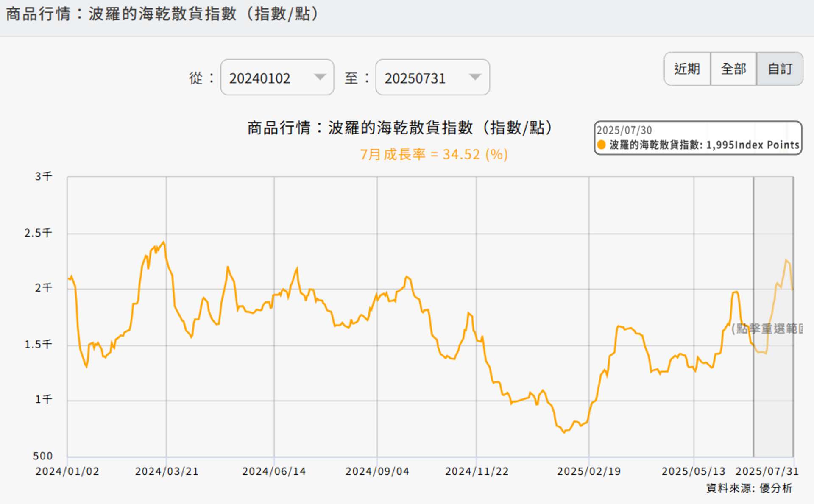Click the end date dropdown arrow
814x504 pixels.
475,77
